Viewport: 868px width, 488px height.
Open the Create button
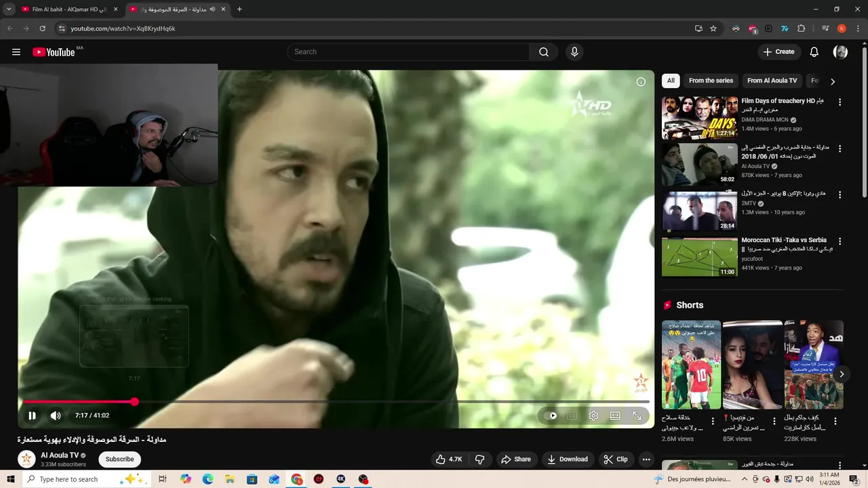778,52
